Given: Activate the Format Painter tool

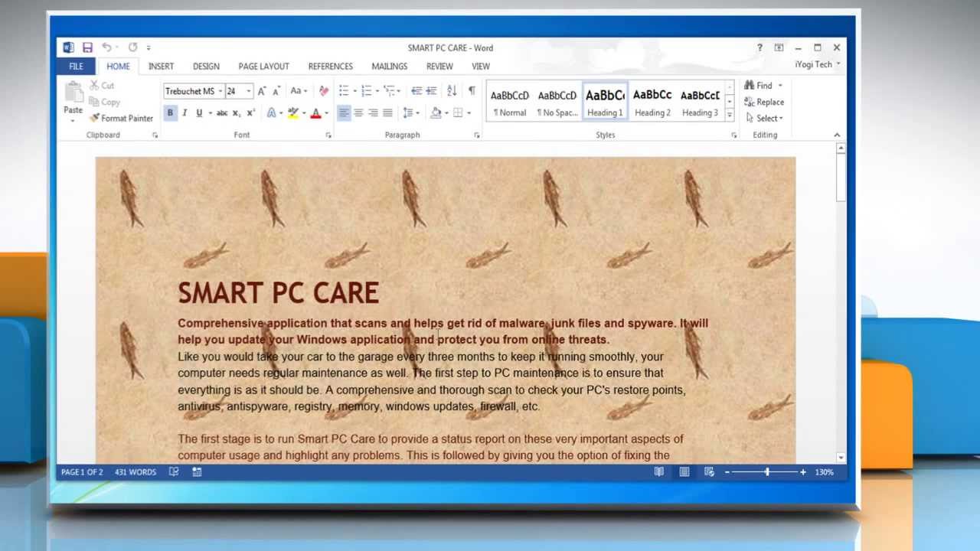Looking at the screenshot, I should click(121, 118).
